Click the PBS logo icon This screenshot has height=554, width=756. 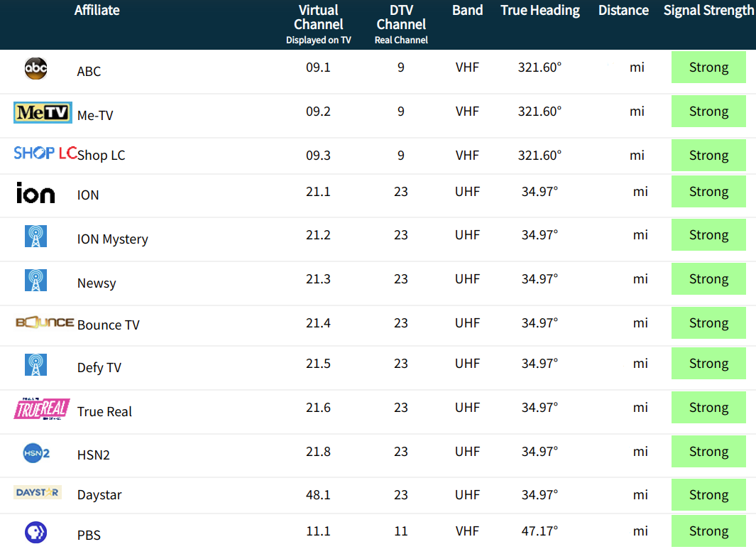[35, 533]
